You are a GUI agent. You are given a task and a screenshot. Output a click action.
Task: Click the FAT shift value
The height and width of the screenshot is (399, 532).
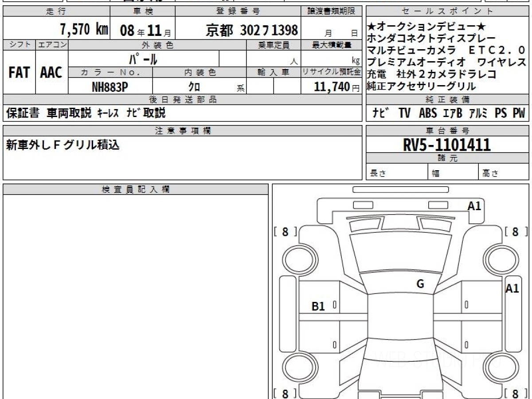[x=19, y=73]
